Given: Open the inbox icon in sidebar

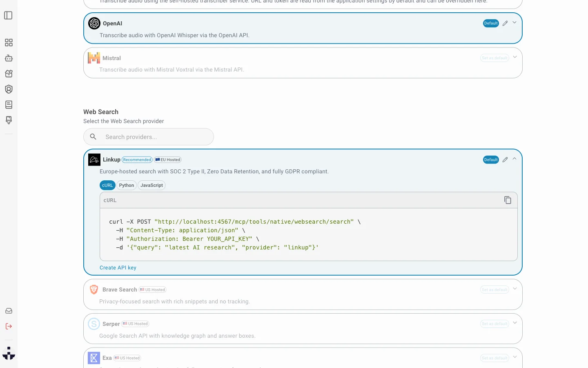Looking at the screenshot, I should [9, 311].
